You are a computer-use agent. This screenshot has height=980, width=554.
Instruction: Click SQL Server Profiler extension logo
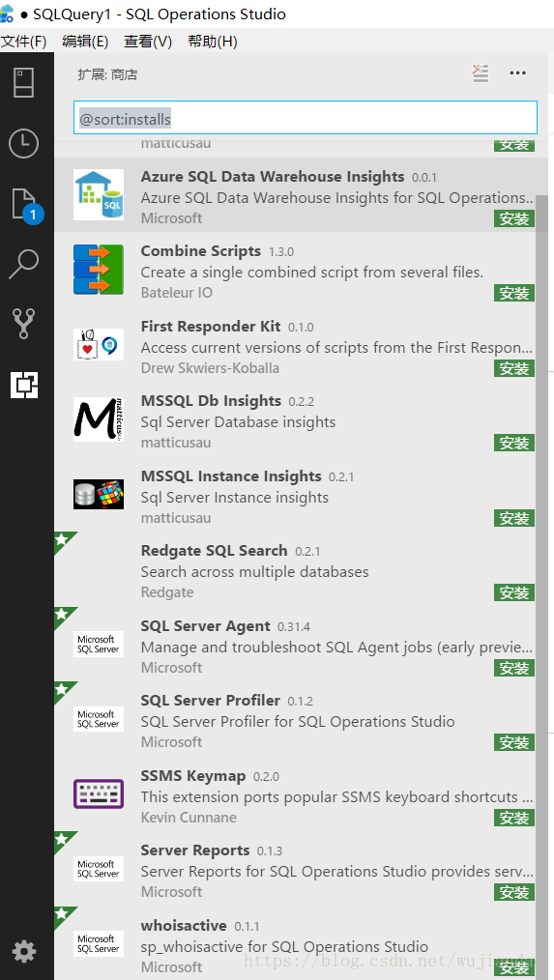[x=99, y=719]
